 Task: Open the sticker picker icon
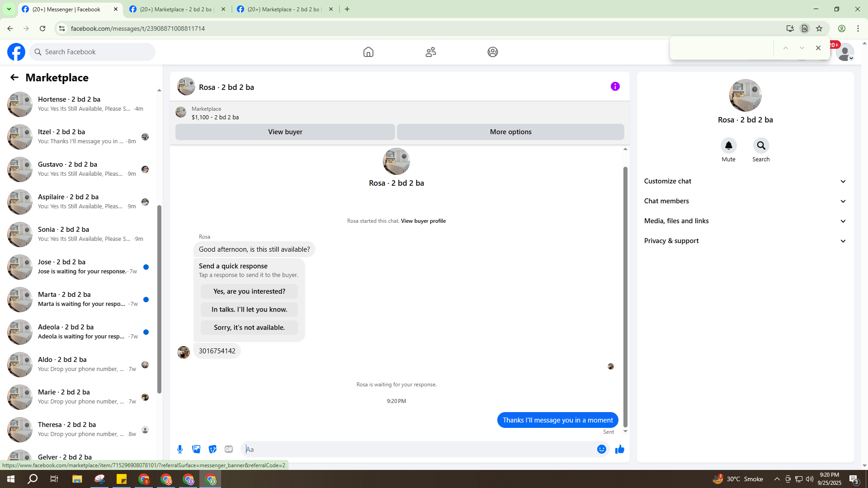point(212,449)
